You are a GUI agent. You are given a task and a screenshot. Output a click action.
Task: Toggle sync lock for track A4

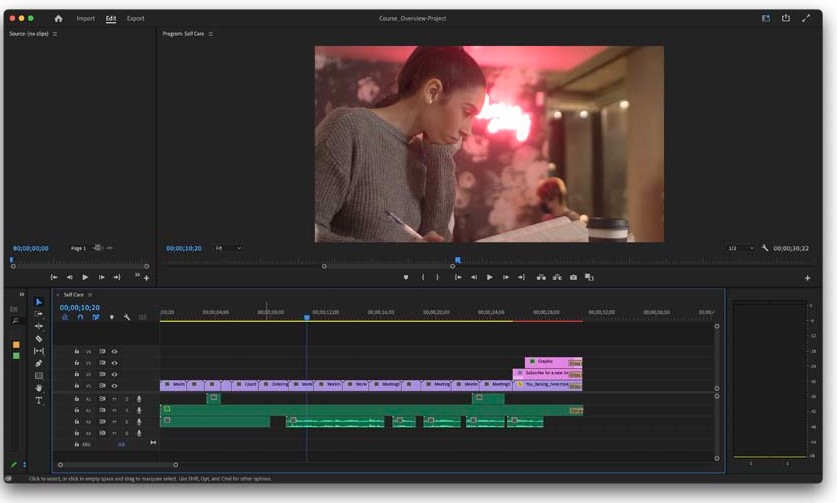pos(102,433)
